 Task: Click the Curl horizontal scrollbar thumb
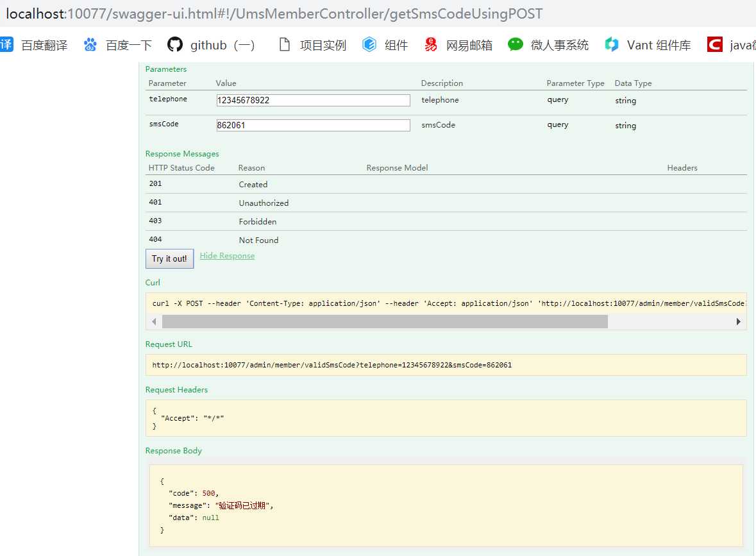point(385,322)
